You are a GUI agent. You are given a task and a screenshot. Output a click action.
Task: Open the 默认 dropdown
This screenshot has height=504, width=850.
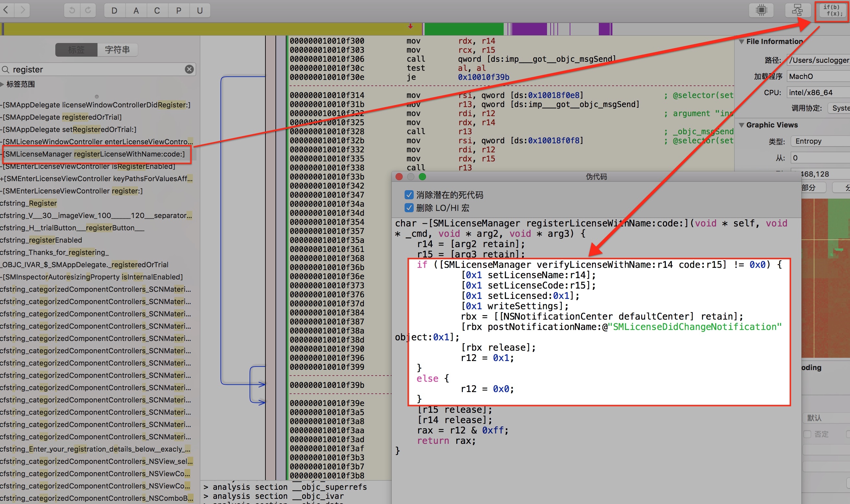tap(827, 418)
